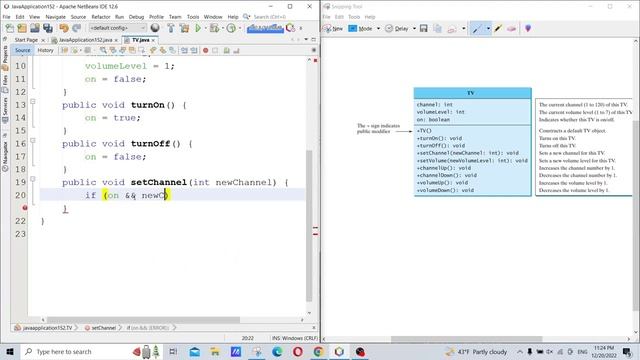Select the Pen tool in Snipping Tool
640x360 pixels.
tap(476, 28)
